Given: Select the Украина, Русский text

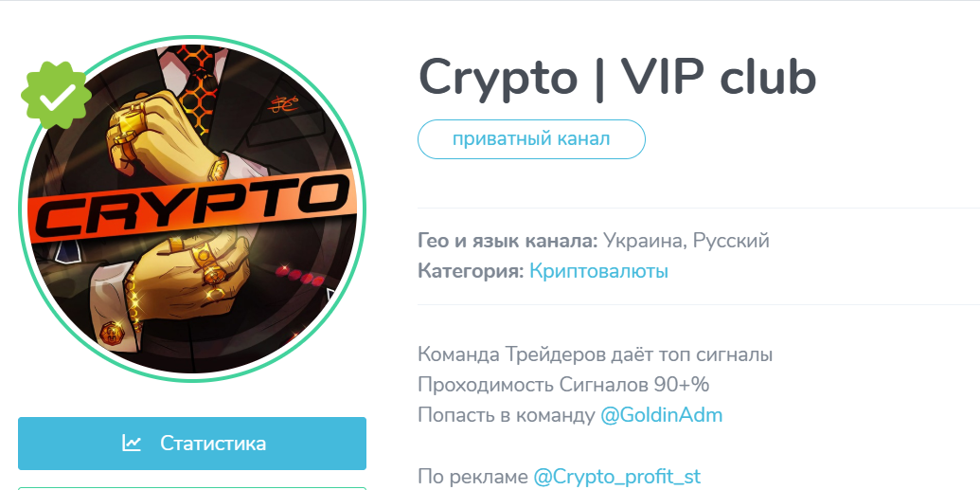Looking at the screenshot, I should coord(686,241).
